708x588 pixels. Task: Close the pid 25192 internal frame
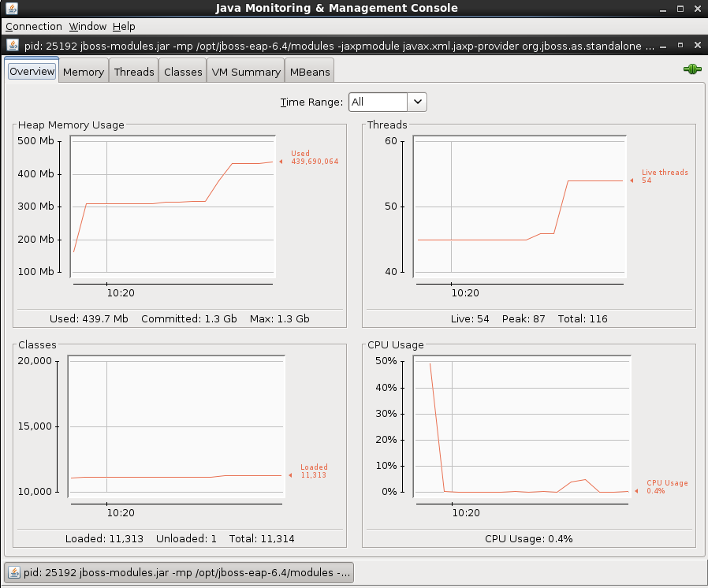[x=698, y=45]
